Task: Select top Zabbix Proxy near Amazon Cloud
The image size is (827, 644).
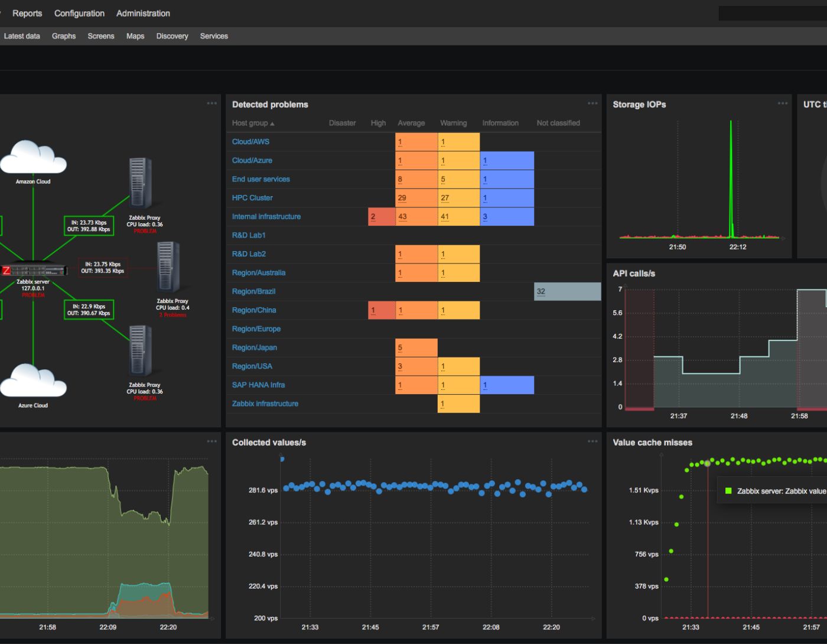Action: click(x=140, y=183)
